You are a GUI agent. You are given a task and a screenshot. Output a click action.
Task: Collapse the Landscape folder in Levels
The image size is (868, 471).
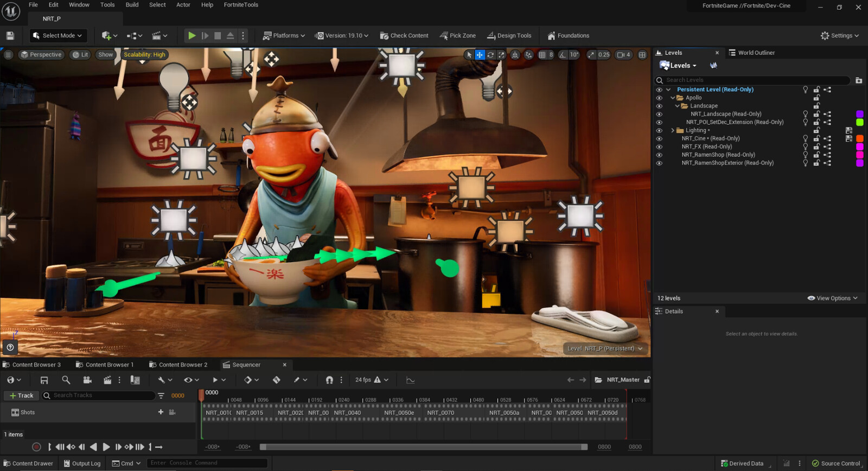click(677, 106)
